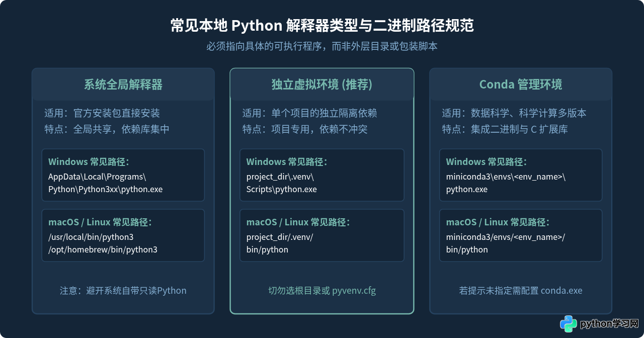
Task: Click "macOS / Linux 常见路径：" in the 系统全局解释器 card
Action: (x=100, y=222)
